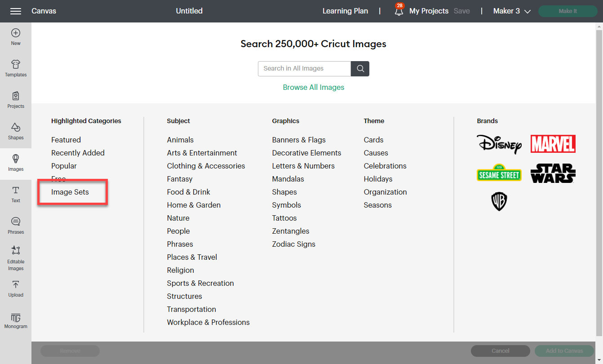603x364 pixels.
Task: Click the search magnifier button
Action: pyautogui.click(x=360, y=69)
